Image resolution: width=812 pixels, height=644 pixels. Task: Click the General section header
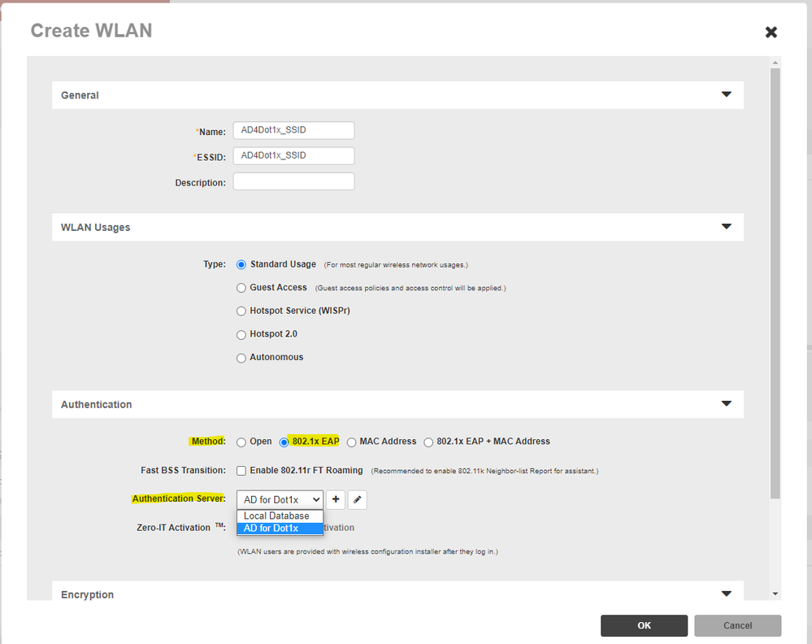point(397,95)
